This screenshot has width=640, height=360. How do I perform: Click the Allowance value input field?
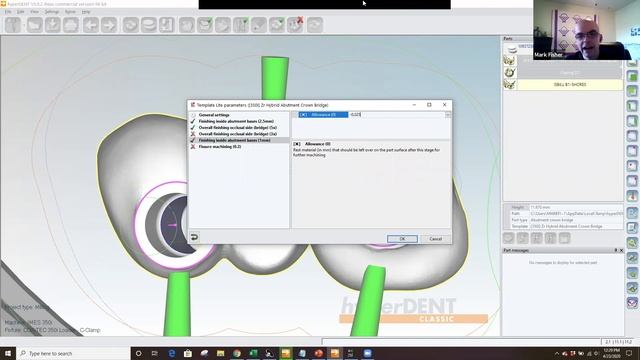point(397,115)
